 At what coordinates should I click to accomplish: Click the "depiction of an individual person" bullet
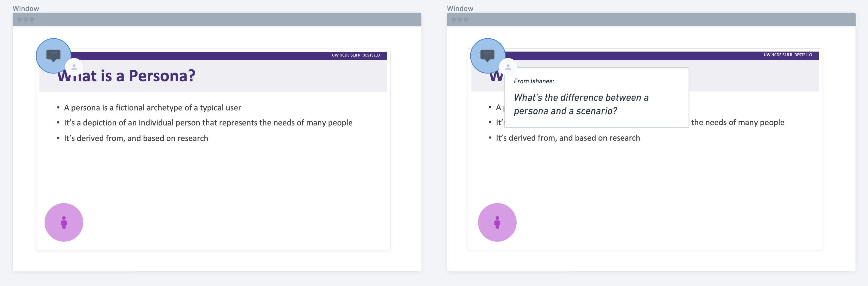point(208,123)
